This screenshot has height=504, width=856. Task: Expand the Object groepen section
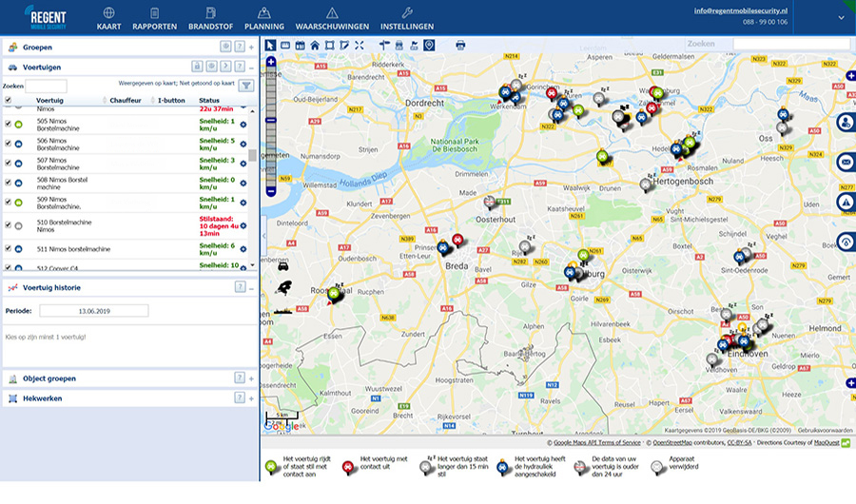point(251,378)
